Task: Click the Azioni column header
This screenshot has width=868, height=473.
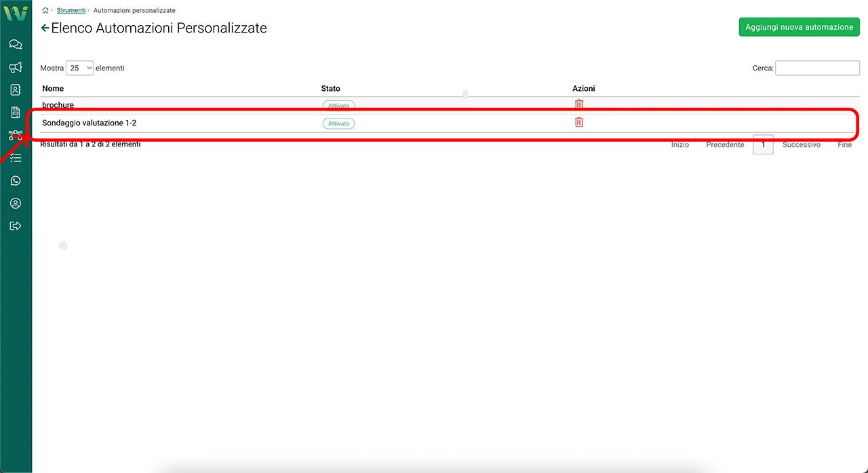Action: pyautogui.click(x=583, y=88)
